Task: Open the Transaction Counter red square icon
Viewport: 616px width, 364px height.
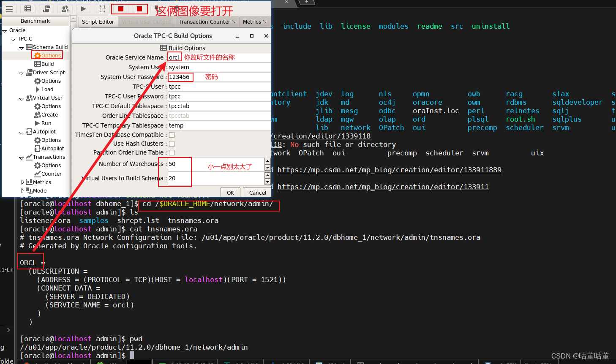Action: tap(120, 8)
